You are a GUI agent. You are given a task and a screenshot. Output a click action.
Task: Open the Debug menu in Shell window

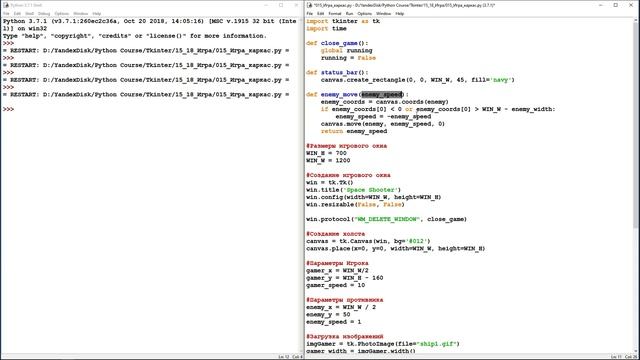click(44, 13)
